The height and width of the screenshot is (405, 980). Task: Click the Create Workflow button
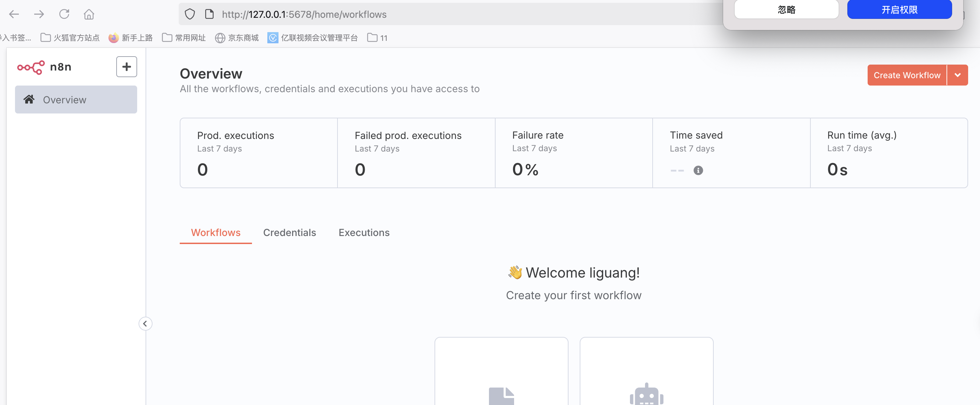point(907,75)
